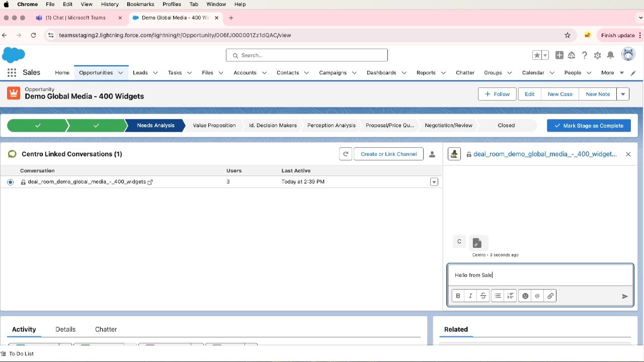This screenshot has height=362, width=644.
Task: Open the user profile avatar
Action: click(628, 55)
